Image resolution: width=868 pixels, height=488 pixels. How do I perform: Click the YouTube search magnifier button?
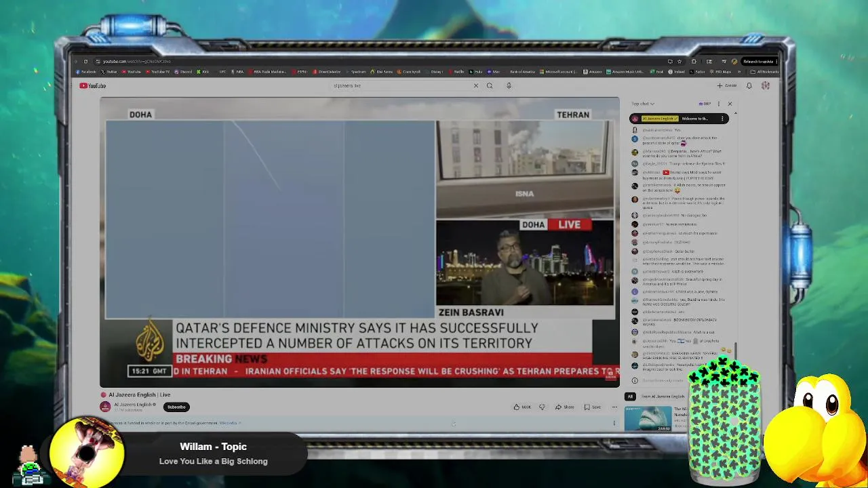pyautogui.click(x=490, y=85)
